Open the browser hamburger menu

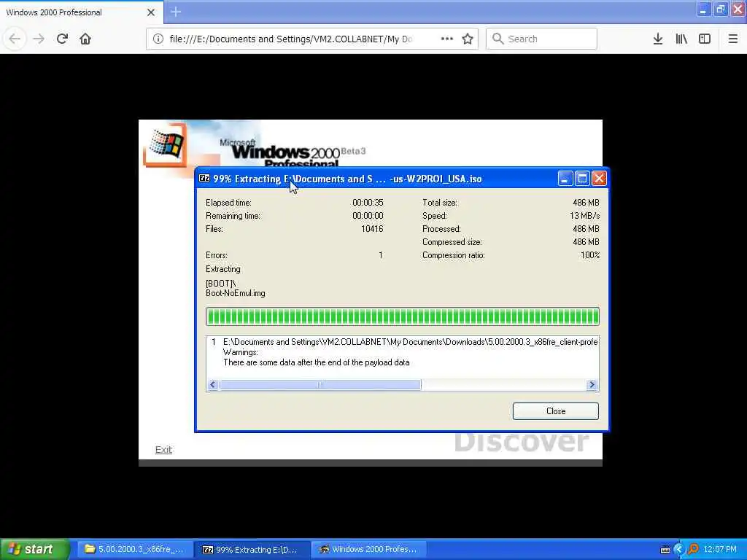pos(732,39)
